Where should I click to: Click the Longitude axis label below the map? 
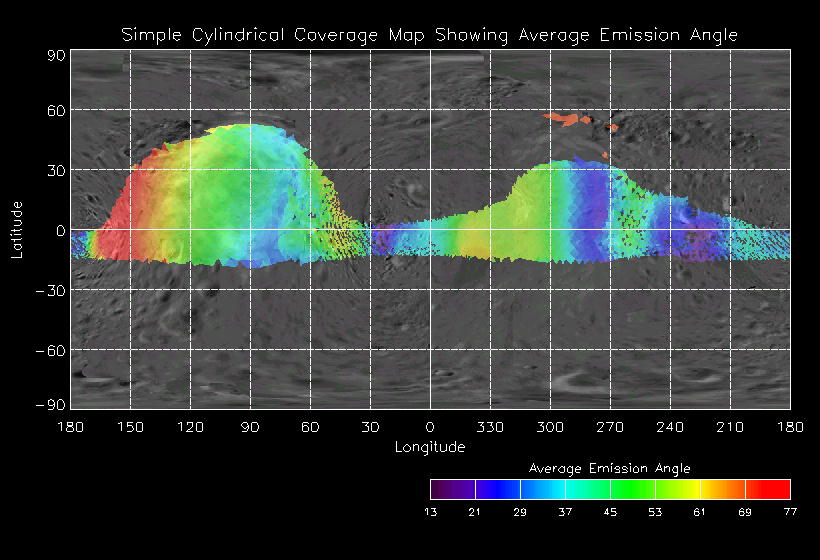tap(430, 447)
